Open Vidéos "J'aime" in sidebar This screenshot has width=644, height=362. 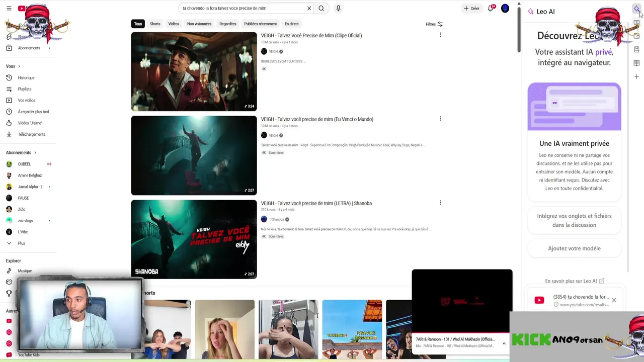point(30,123)
